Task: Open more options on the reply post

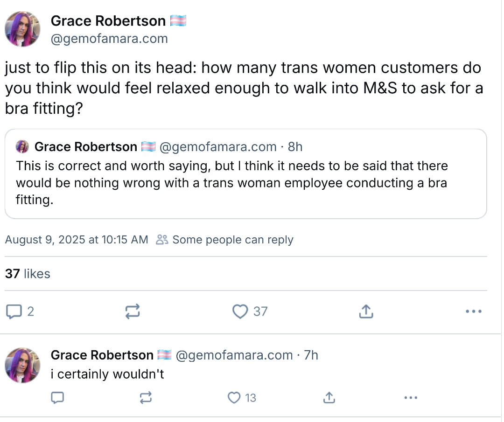Action: coord(410,398)
